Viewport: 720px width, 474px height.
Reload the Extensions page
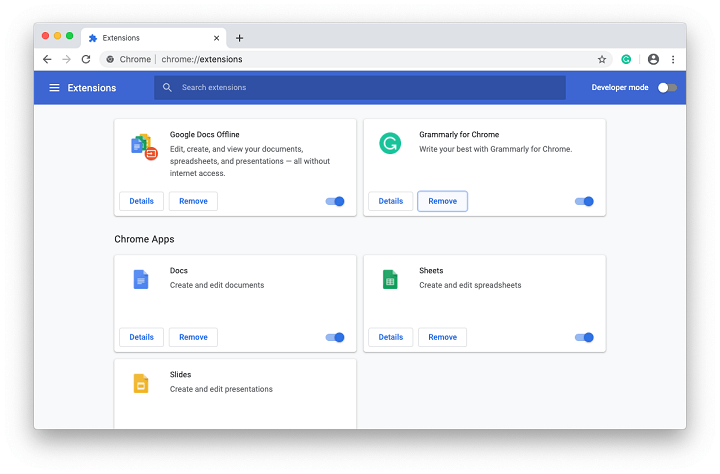86,59
